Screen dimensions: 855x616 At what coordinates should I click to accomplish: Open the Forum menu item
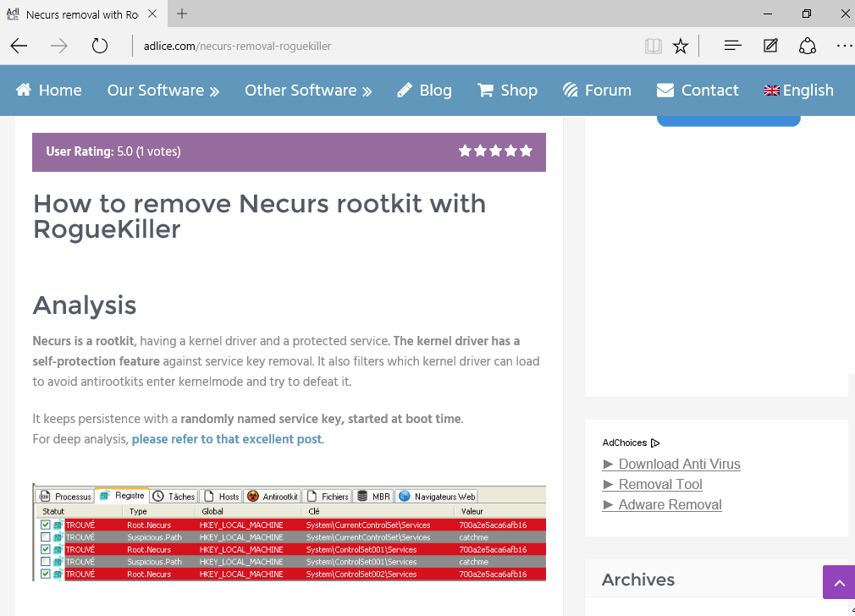tap(597, 91)
